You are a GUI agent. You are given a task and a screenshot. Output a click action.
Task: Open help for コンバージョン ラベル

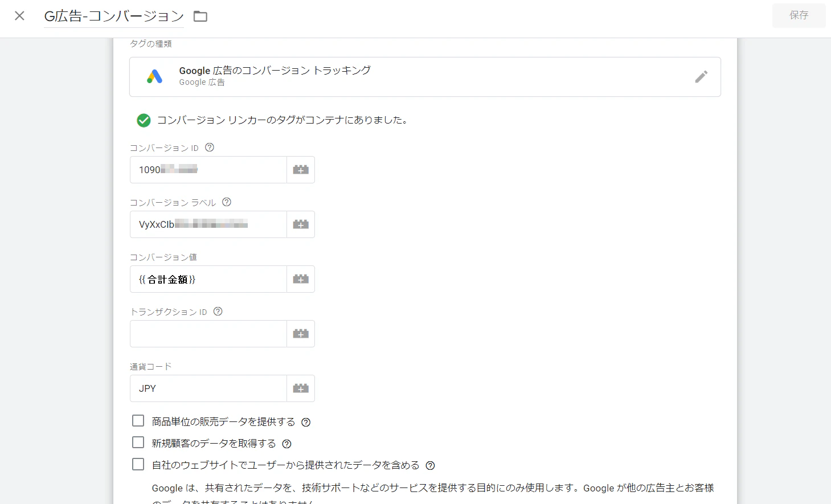(227, 202)
